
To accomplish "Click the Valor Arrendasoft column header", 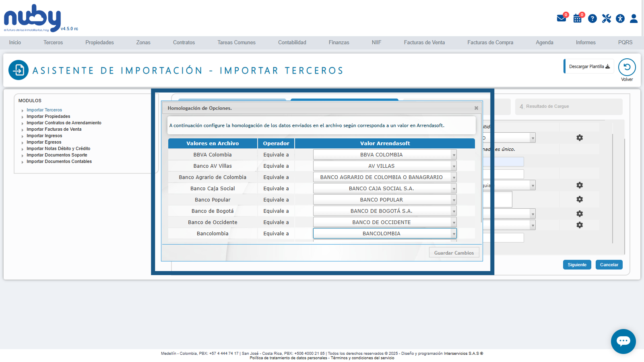I will coord(385,143).
